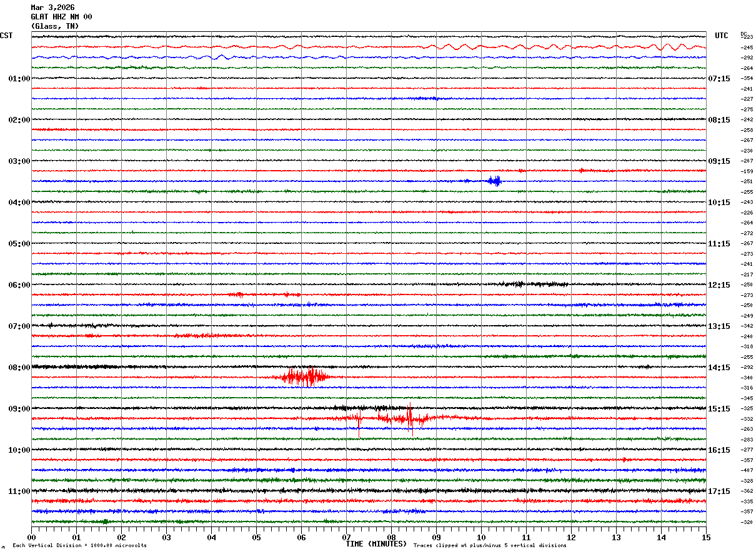Click the 00 tick on the minutes axis
Image resolution: width=756 pixels, height=554 pixels.
pyautogui.click(x=32, y=537)
